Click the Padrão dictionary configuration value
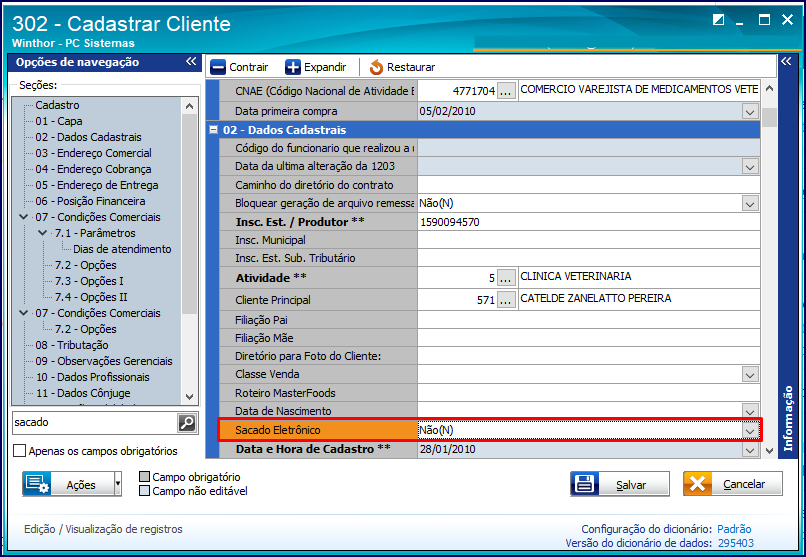 [734, 529]
